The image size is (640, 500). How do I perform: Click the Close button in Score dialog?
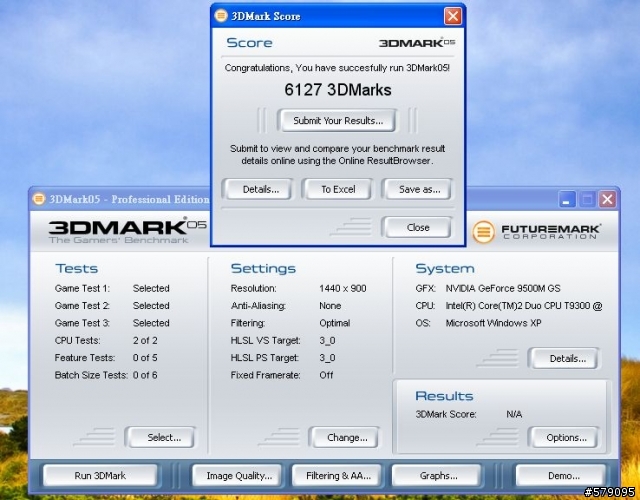(417, 227)
